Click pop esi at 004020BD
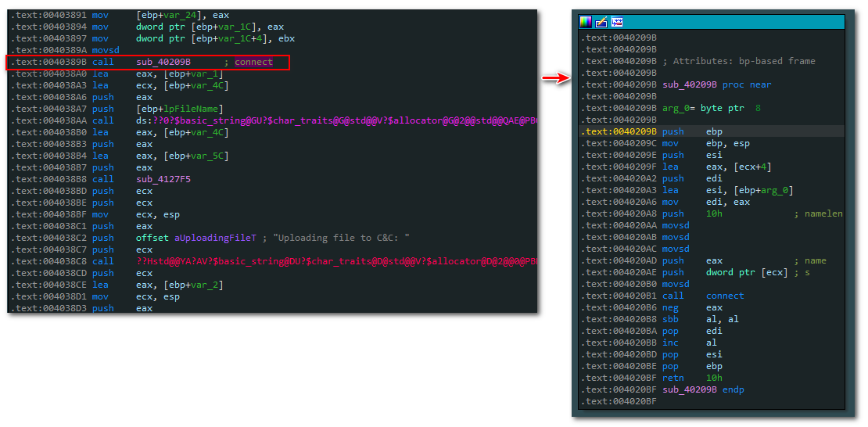 [651, 354]
